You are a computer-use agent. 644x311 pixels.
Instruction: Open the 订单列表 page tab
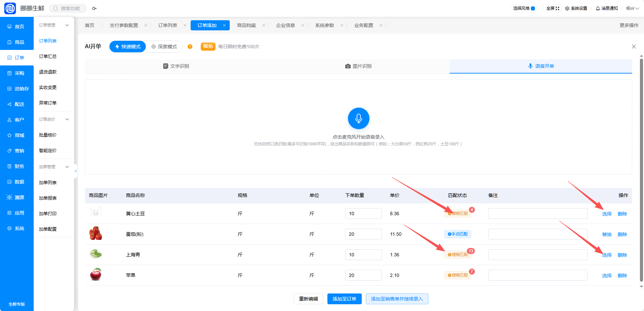[x=168, y=25]
